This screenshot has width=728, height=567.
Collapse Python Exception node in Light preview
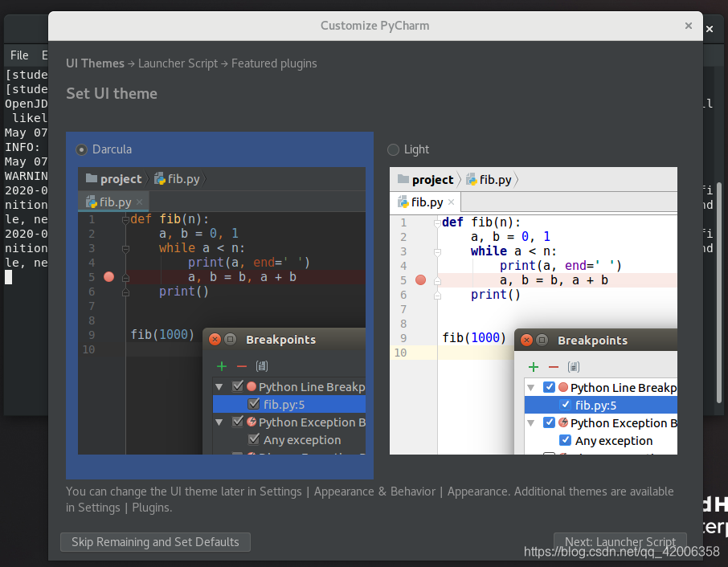[531, 423]
